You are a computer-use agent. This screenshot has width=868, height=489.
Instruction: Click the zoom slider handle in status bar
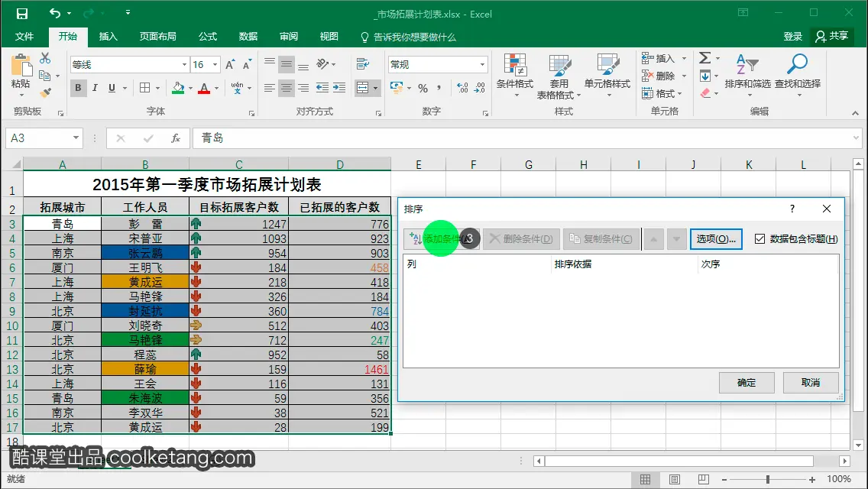pyautogui.click(x=768, y=479)
